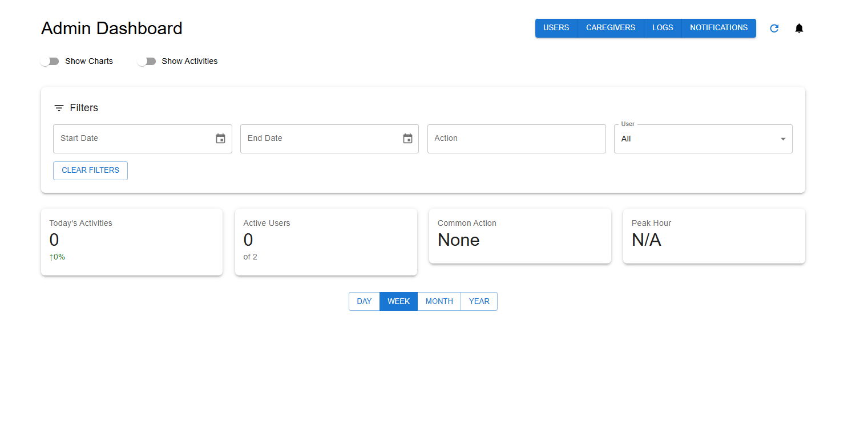Click the filter icon beside Filters heading
This screenshot has width=868, height=438.
click(58, 107)
